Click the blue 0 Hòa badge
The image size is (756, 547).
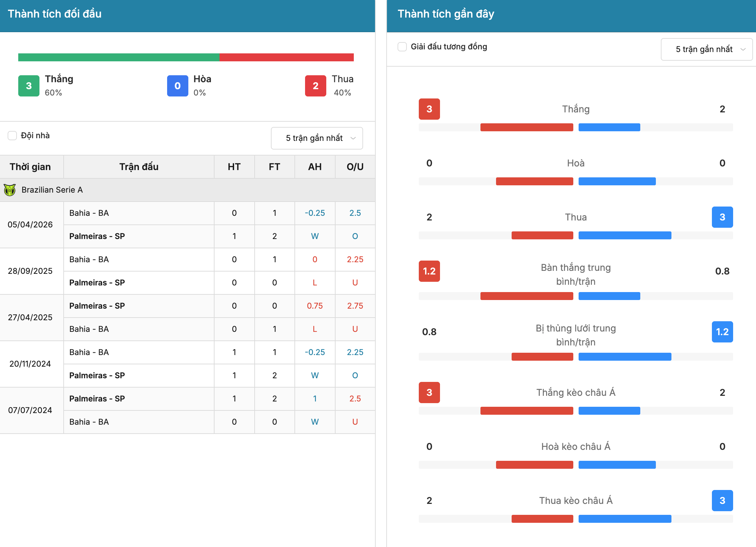coord(177,86)
